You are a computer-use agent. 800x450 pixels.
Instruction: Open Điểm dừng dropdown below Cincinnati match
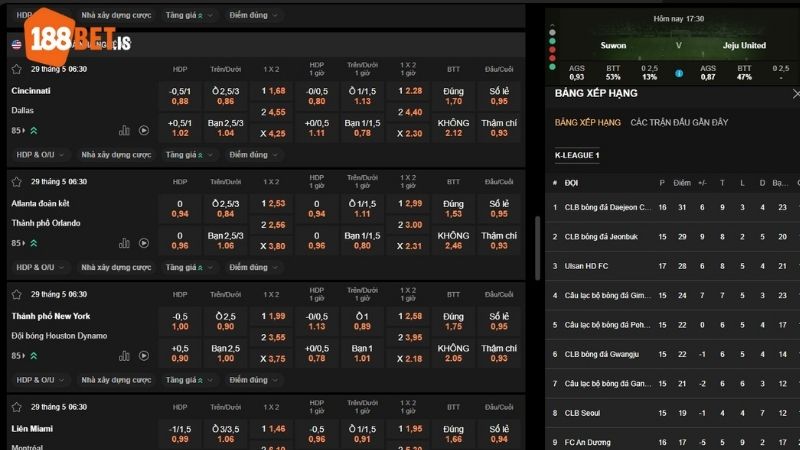coord(253,155)
